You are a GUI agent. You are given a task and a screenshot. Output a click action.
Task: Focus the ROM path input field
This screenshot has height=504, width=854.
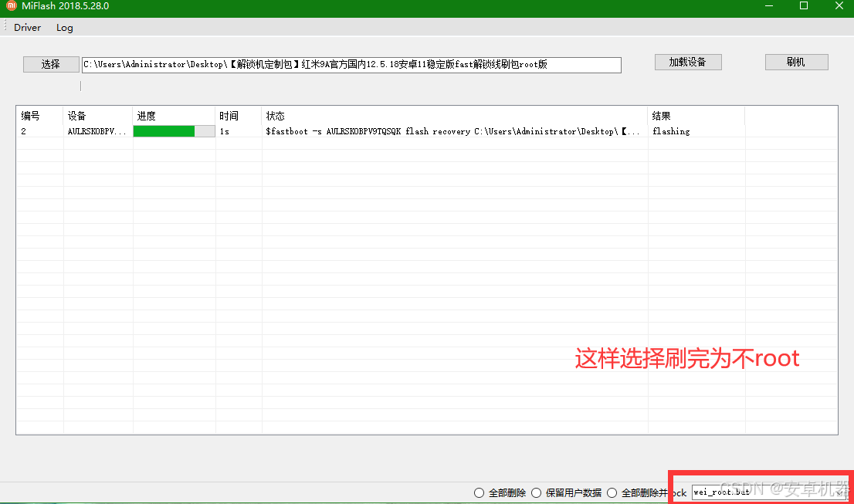tap(351, 65)
